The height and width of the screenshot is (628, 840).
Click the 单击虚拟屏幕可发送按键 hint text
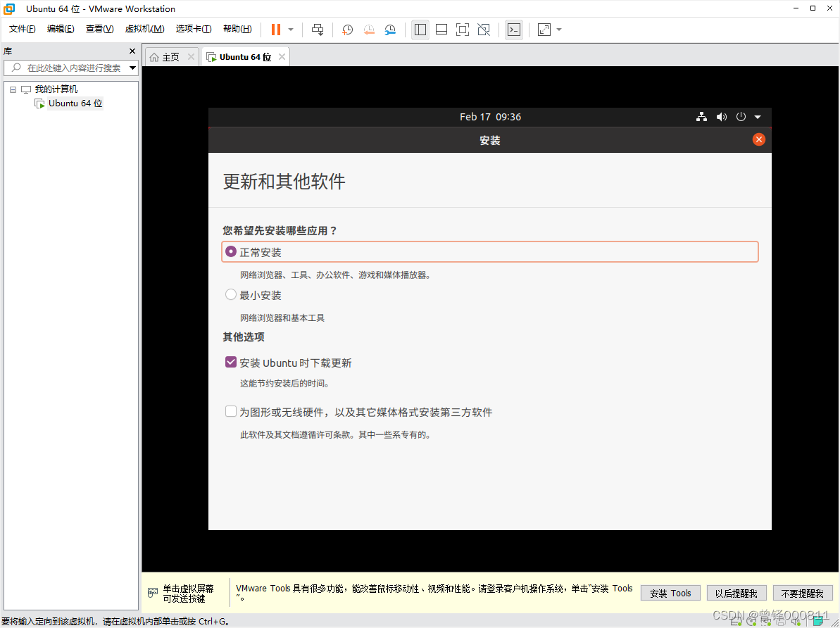click(188, 594)
